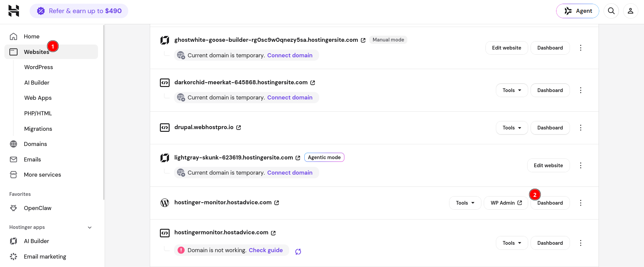
Task: Click AI Builder app icon in Hostinger apps
Action: [13, 241]
